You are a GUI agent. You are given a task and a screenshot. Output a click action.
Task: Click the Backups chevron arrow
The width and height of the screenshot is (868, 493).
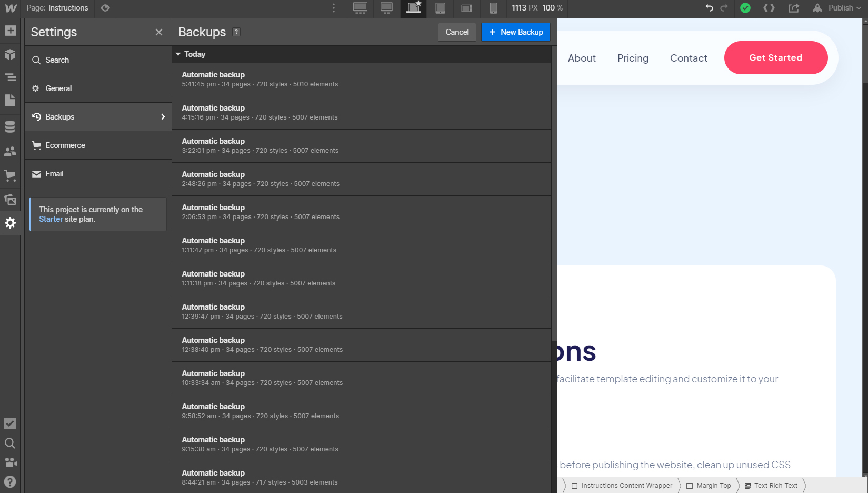163,117
